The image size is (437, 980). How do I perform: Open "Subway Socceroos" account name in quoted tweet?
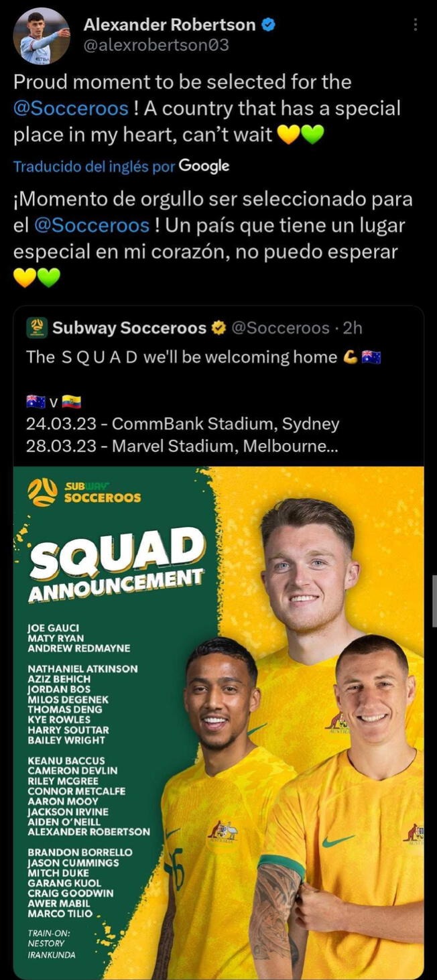pyautogui.click(x=129, y=328)
